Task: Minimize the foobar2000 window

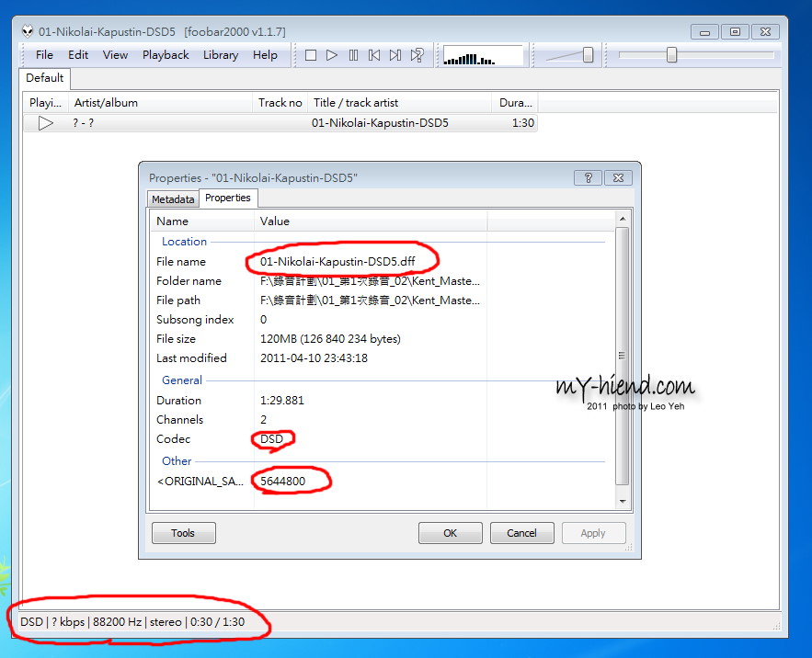Action: 704,32
